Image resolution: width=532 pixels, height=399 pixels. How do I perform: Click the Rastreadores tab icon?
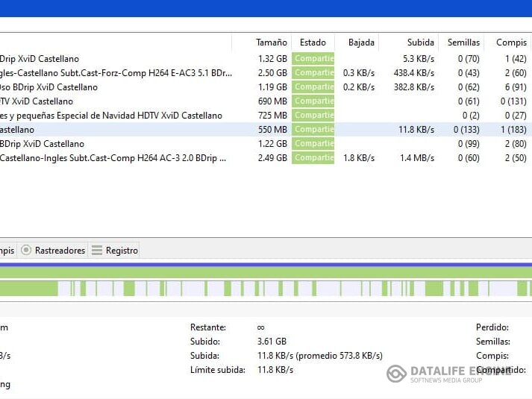click(x=26, y=251)
